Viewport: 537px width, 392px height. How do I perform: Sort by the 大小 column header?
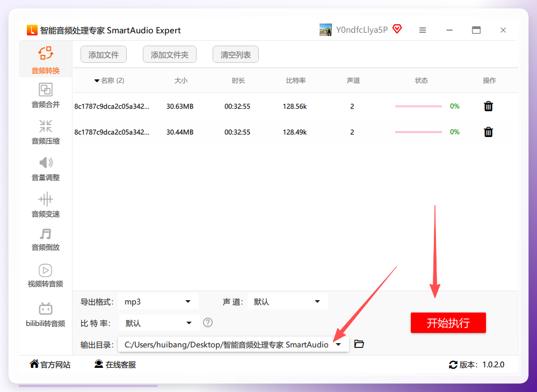181,81
